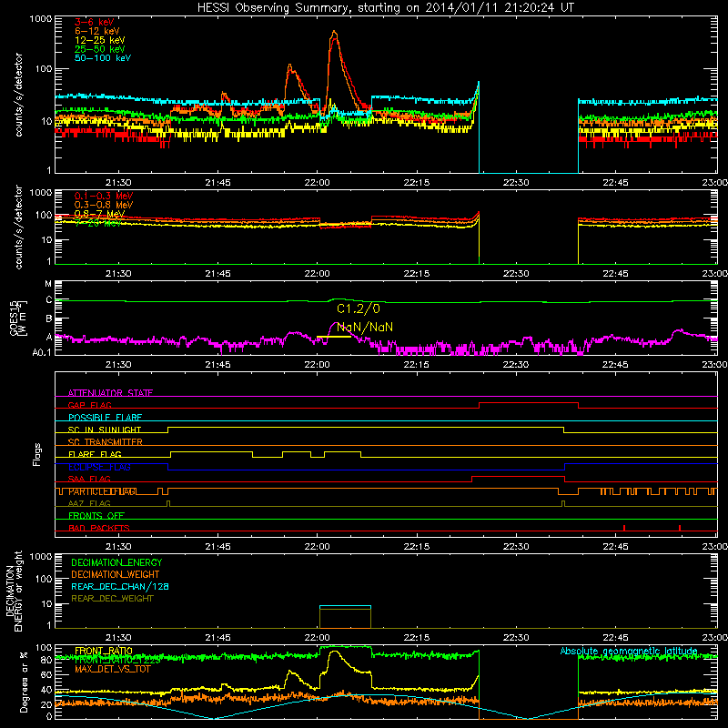Image resolution: width=728 pixels, height=728 pixels.
Task: Select the '50-100 keV' legend label
Action: [103, 58]
